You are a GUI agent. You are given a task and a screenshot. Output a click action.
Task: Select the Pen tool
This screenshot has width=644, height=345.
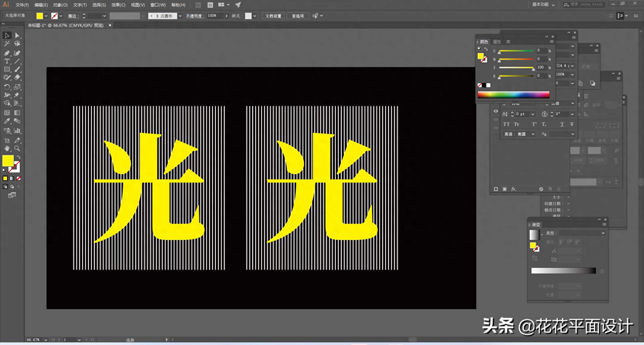7,53
